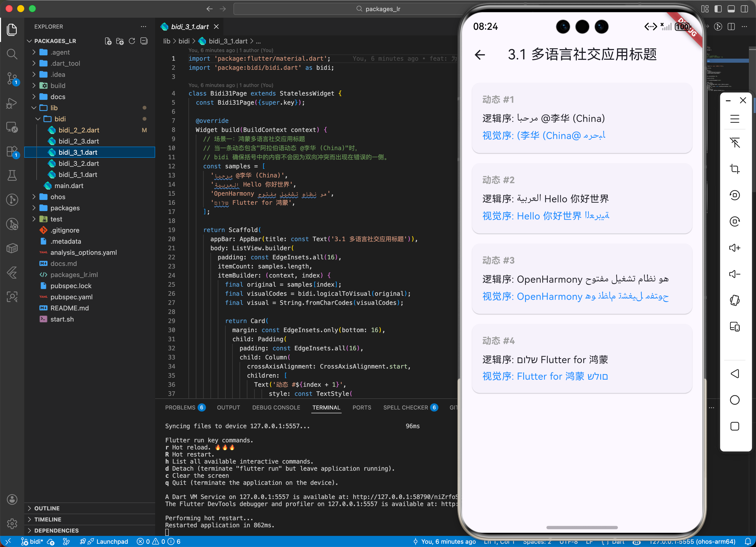
Task: Tap the back arrow in the app bar
Action: (x=480, y=54)
